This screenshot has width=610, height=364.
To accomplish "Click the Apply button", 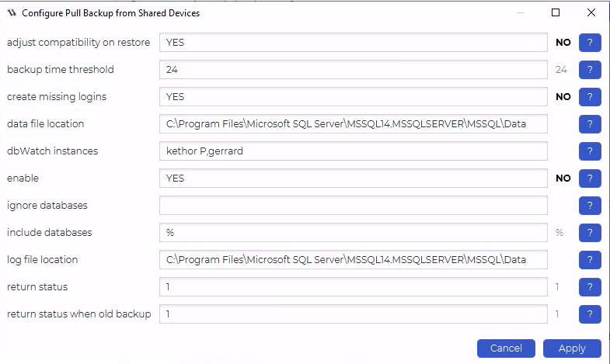I will click(572, 348).
